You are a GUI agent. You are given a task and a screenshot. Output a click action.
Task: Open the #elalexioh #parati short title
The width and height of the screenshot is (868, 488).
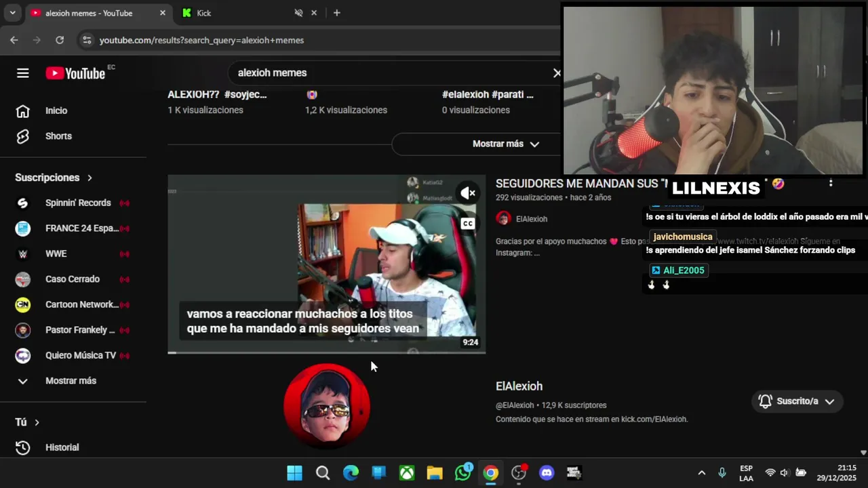coord(488,95)
